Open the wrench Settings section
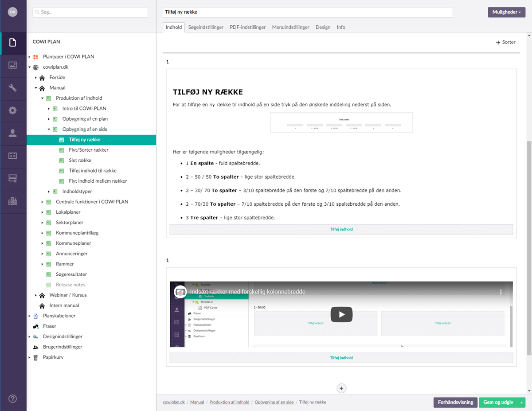Image resolution: width=532 pixels, height=411 pixels. click(x=13, y=88)
